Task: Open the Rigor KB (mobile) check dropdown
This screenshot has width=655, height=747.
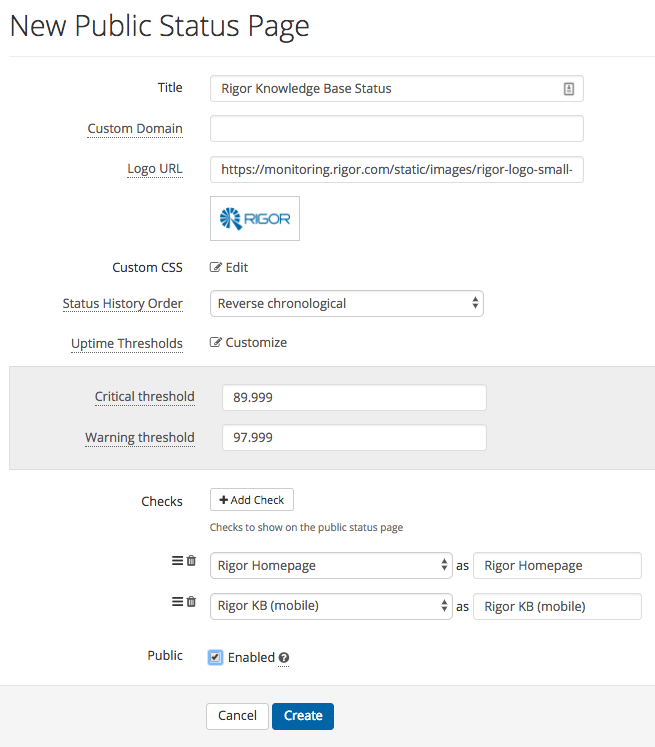Action: [x=331, y=606]
